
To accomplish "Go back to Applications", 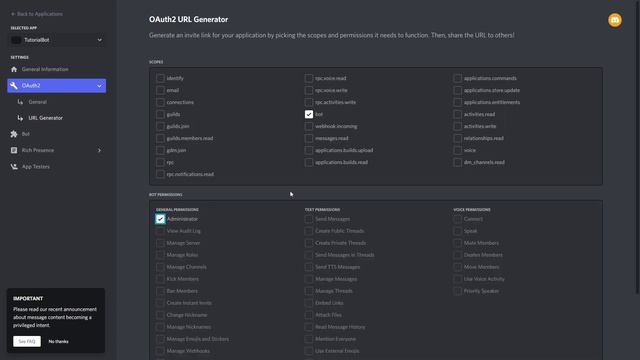I will 37,14.
